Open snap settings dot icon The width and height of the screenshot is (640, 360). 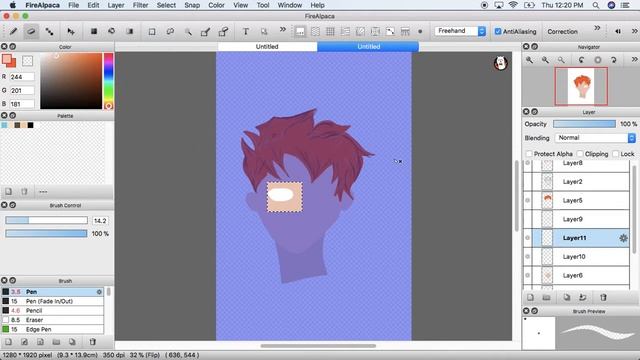[x=420, y=31]
